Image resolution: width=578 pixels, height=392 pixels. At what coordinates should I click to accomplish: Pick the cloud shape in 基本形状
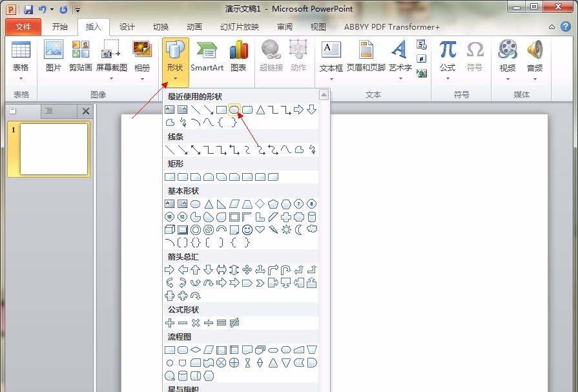click(312, 229)
